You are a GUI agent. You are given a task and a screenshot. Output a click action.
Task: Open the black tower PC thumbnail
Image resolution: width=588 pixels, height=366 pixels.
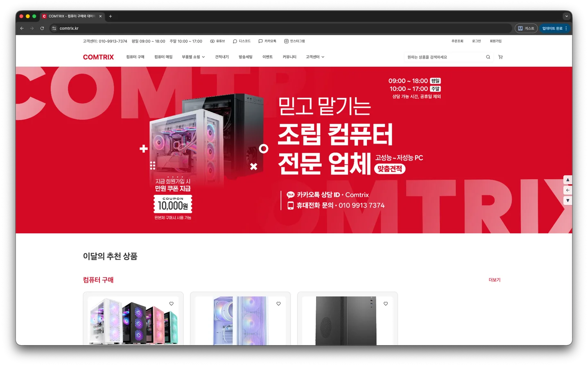click(x=347, y=321)
